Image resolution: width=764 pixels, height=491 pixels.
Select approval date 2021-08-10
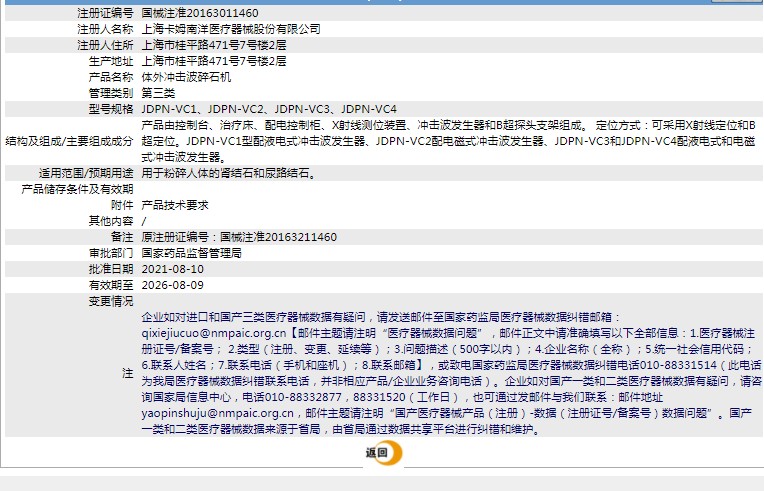click(x=172, y=269)
